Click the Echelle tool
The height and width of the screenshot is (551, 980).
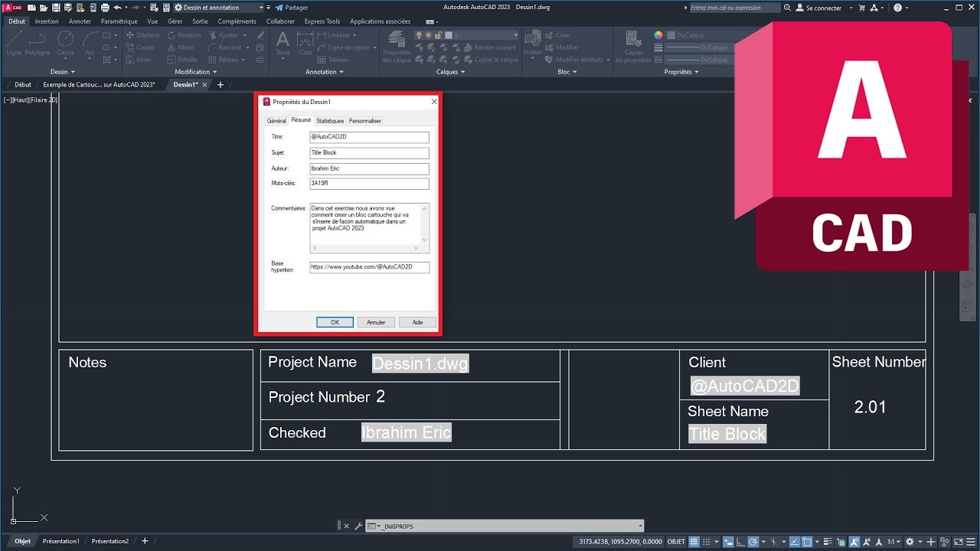point(182,60)
